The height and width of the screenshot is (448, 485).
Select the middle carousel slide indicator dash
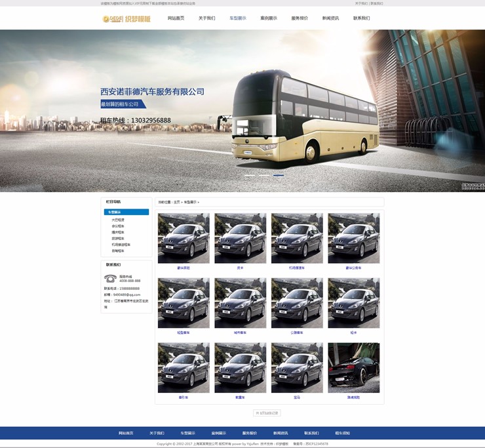[x=264, y=175]
